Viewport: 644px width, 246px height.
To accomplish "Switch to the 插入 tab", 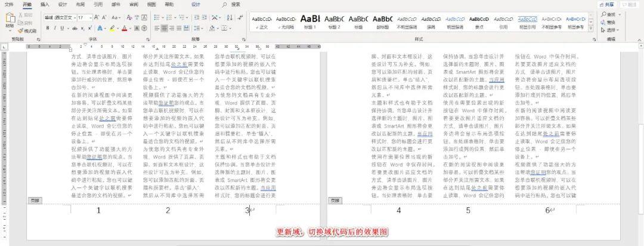I will (x=45, y=5).
